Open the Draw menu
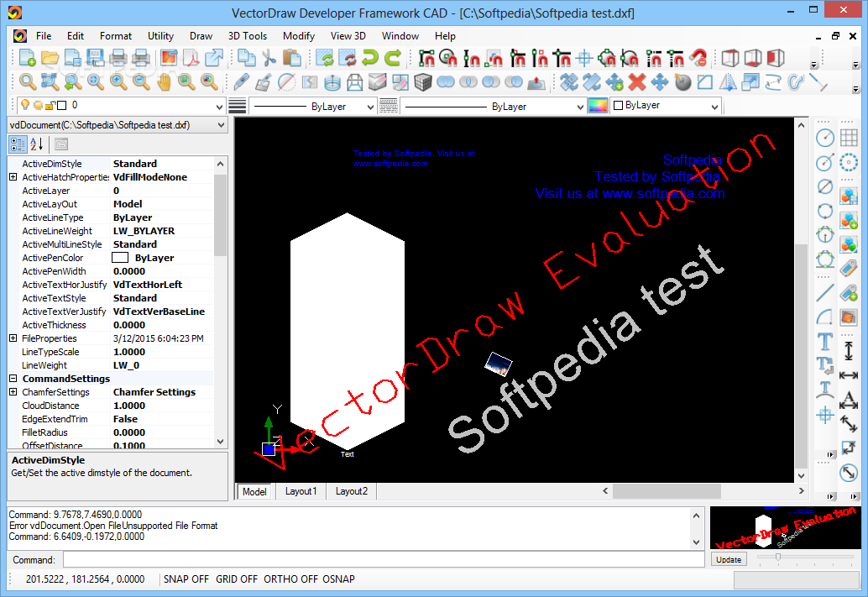This screenshot has height=597, width=868. (201, 36)
